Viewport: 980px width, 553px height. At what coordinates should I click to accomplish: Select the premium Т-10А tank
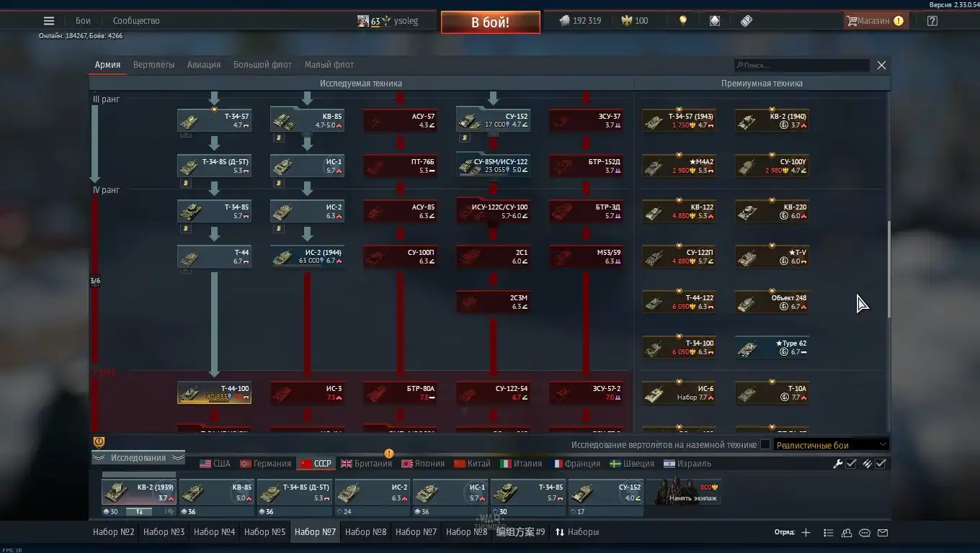772,392
